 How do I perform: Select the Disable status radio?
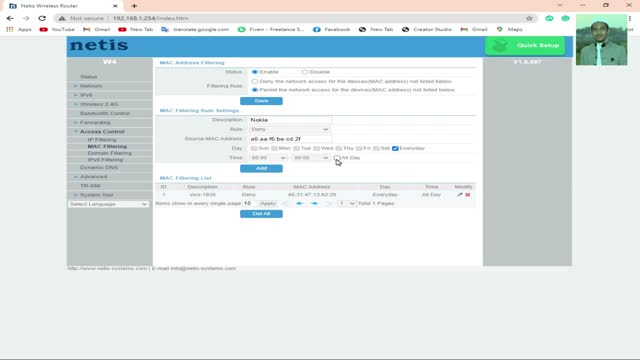(304, 72)
